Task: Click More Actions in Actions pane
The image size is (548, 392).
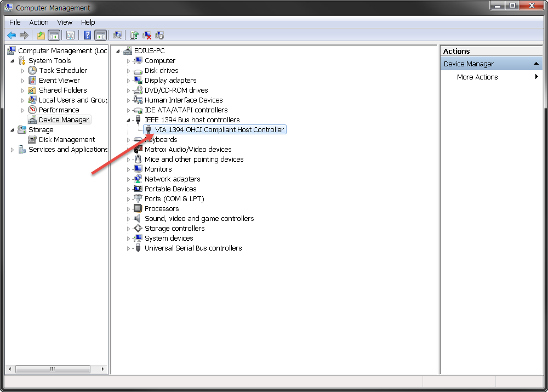Action: coord(477,77)
